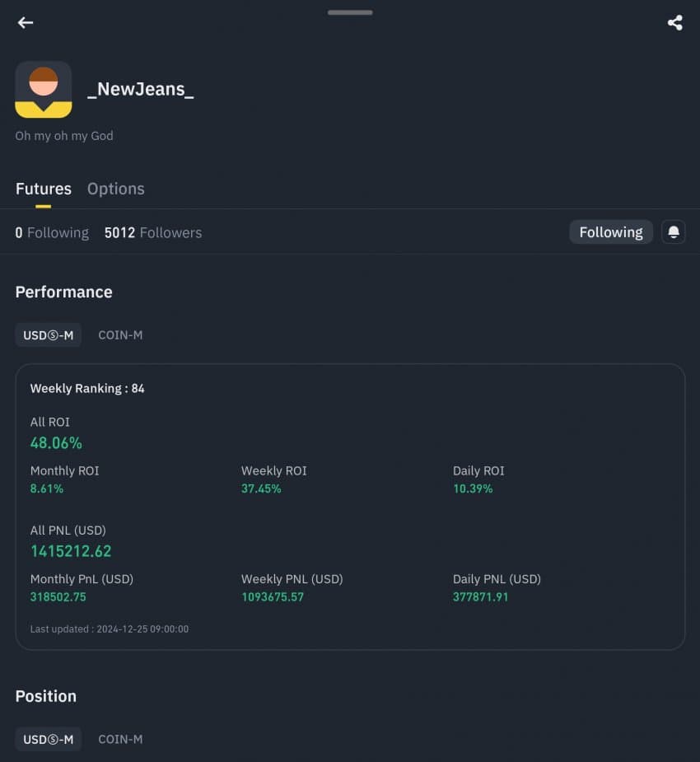
Task: Tap the drag handle at the top
Action: tap(350, 12)
